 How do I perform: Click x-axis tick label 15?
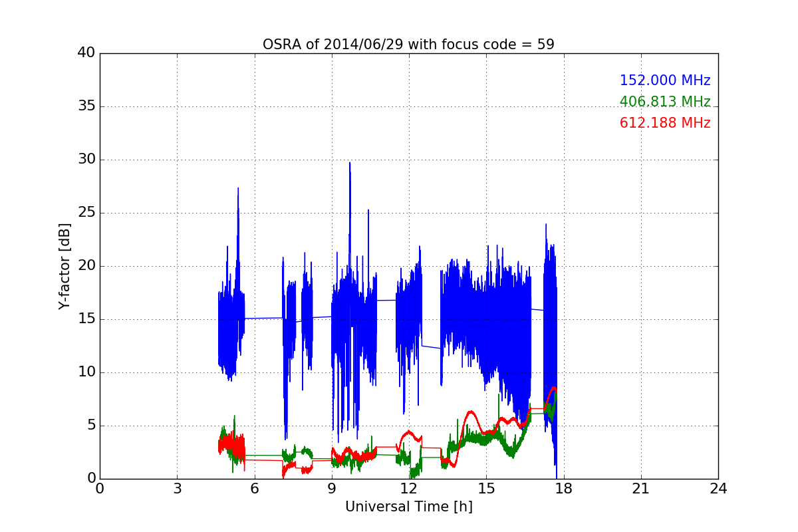point(486,488)
